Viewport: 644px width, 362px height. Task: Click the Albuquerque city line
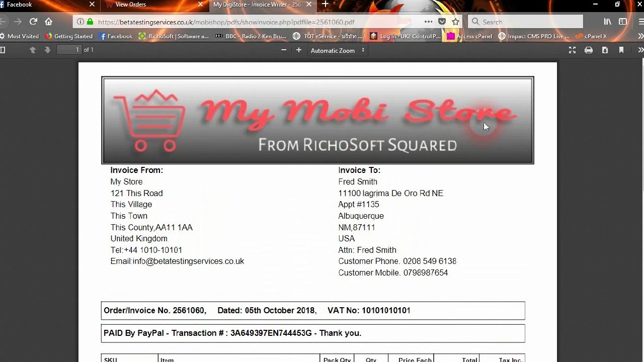click(361, 216)
